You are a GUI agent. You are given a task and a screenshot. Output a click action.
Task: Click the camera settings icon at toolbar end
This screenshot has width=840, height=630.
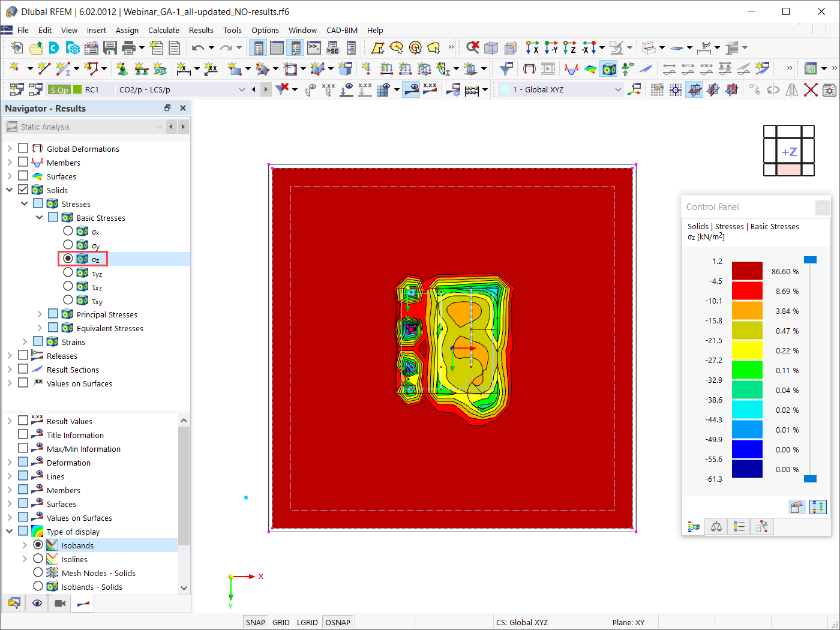[x=829, y=89]
